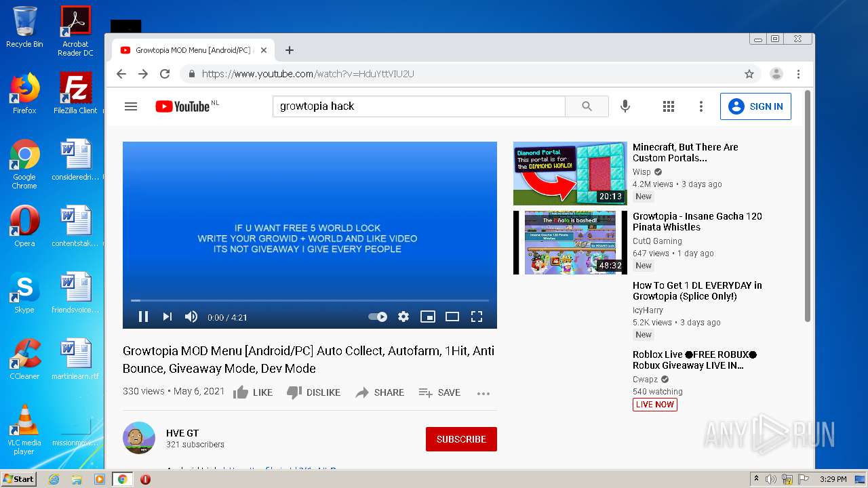Open Roblox Live FREE ROBUX stream title
The width and height of the screenshot is (868, 488).
694,360
